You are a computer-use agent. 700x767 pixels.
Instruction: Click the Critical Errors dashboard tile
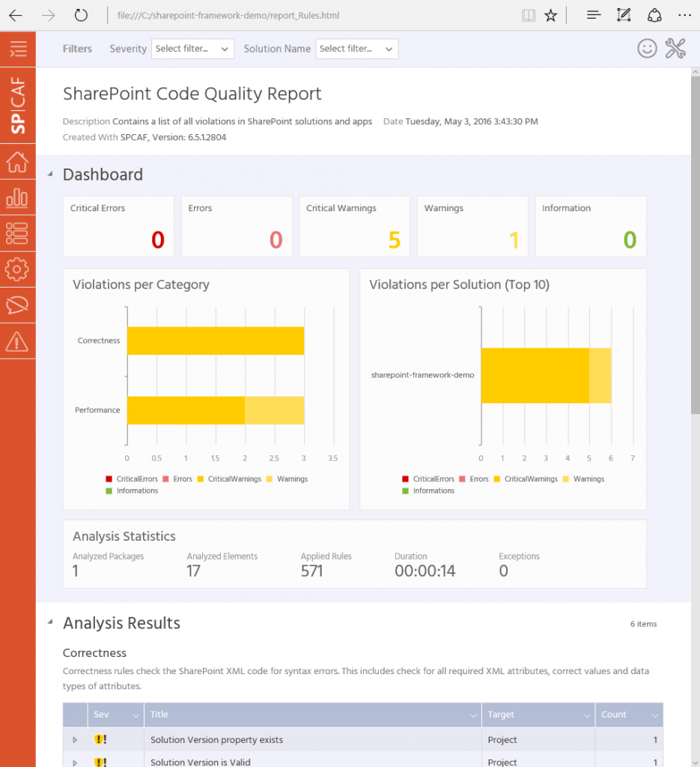click(119, 226)
